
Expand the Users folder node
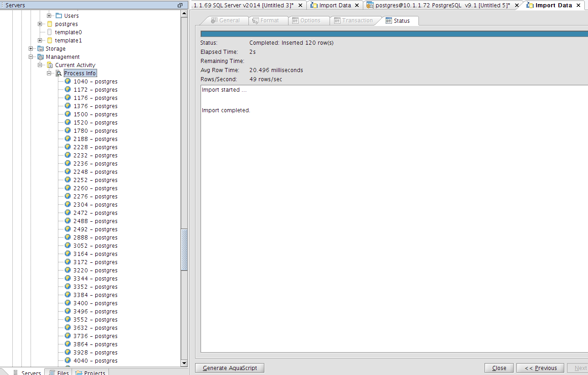pos(49,16)
